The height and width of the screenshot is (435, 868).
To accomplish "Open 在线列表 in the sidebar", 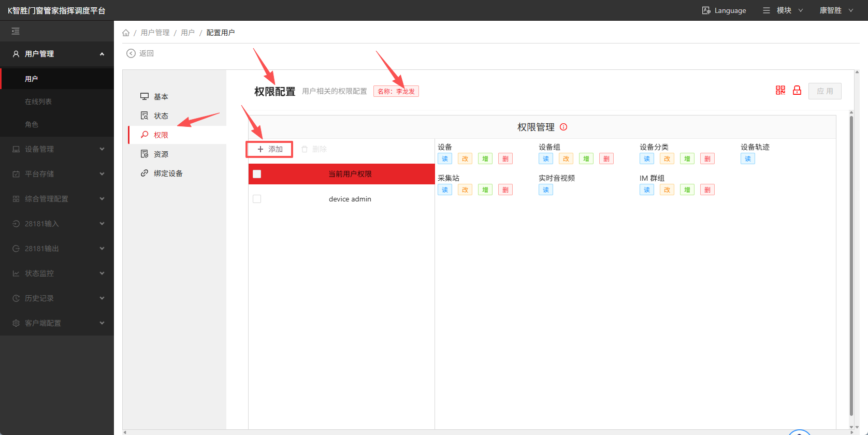I will (38, 102).
